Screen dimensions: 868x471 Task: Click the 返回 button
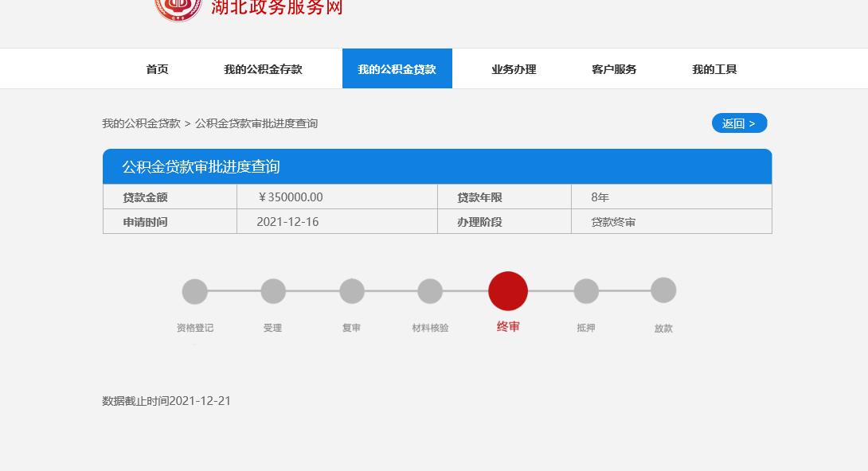point(739,123)
